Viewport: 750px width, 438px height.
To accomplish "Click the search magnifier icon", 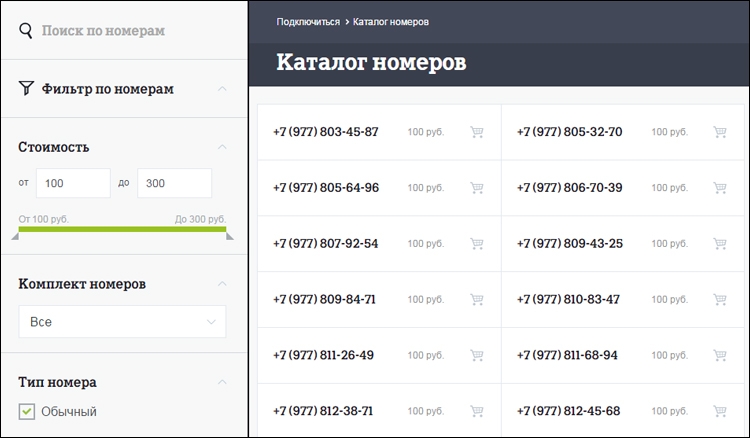I will point(26,31).
